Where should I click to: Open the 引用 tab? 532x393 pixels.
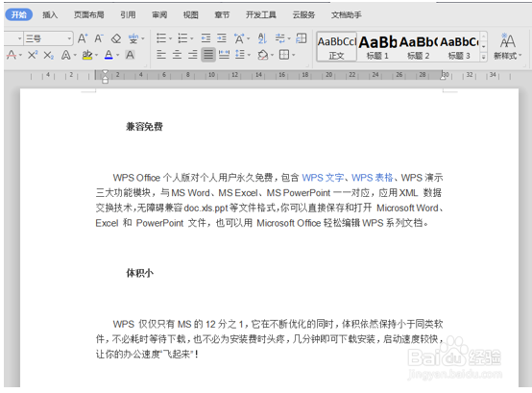128,14
